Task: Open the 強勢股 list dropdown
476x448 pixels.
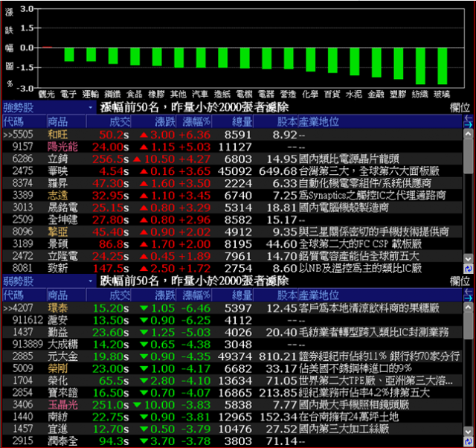Action: (x=49, y=107)
